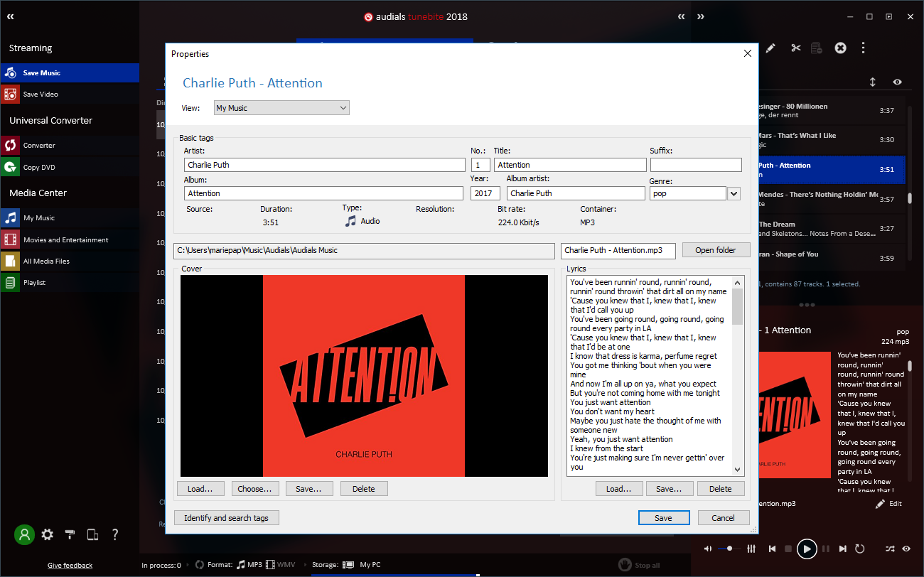Click the green user account icon
924x577 pixels.
point(25,534)
